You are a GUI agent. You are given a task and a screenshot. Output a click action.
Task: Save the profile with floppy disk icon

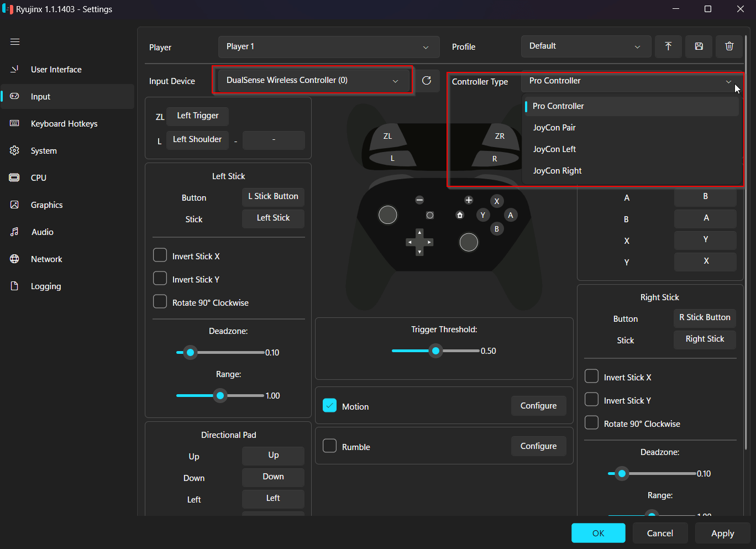point(699,46)
